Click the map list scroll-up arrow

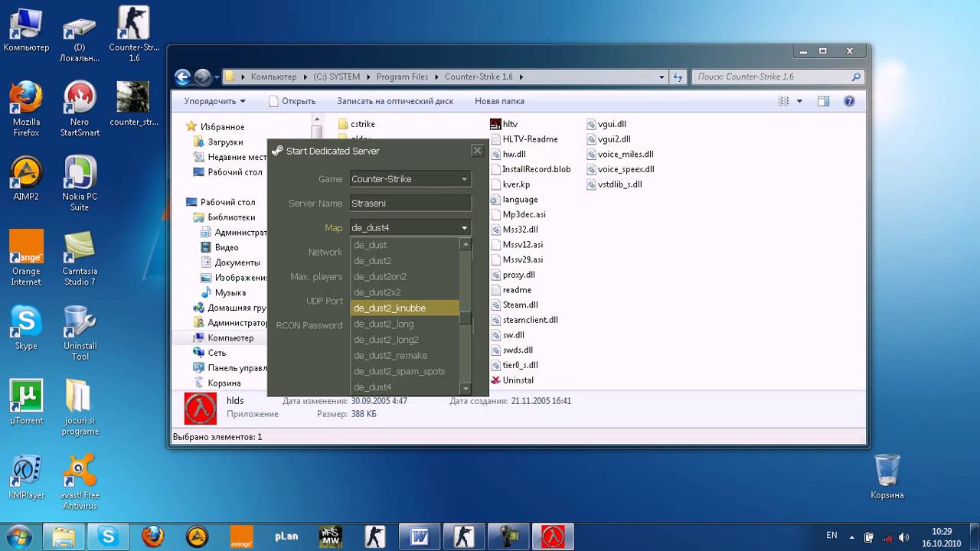click(465, 244)
